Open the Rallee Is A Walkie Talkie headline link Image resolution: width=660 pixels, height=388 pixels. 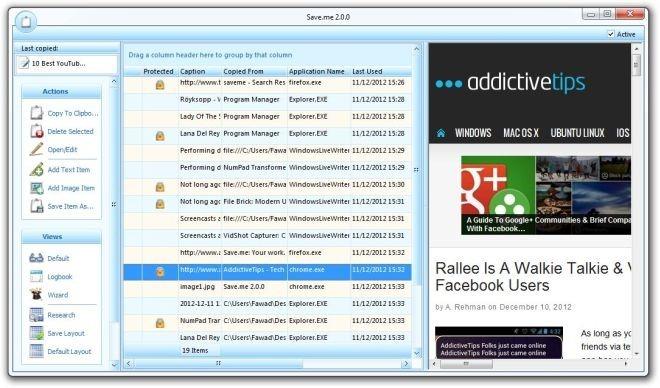pos(533,276)
